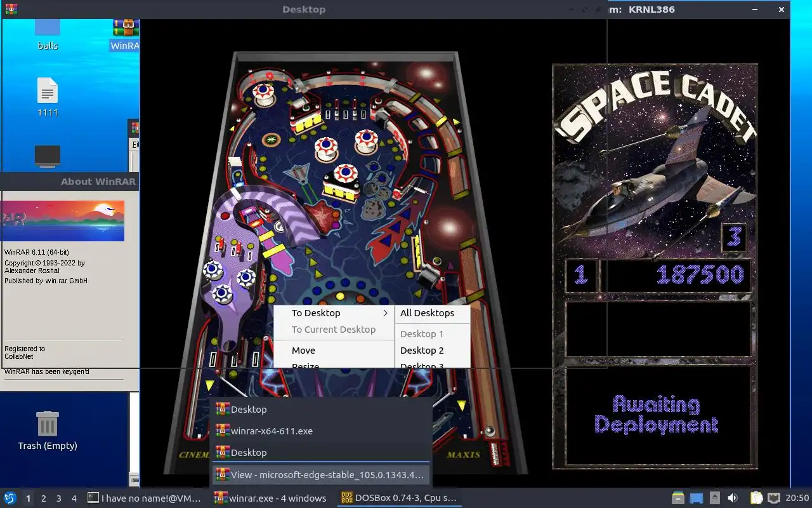Switch to workspace 3 in pager

(x=59, y=498)
